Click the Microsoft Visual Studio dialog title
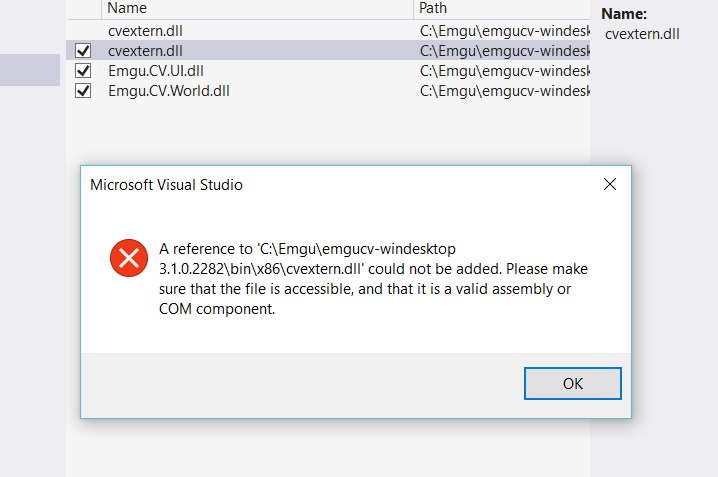 [166, 185]
